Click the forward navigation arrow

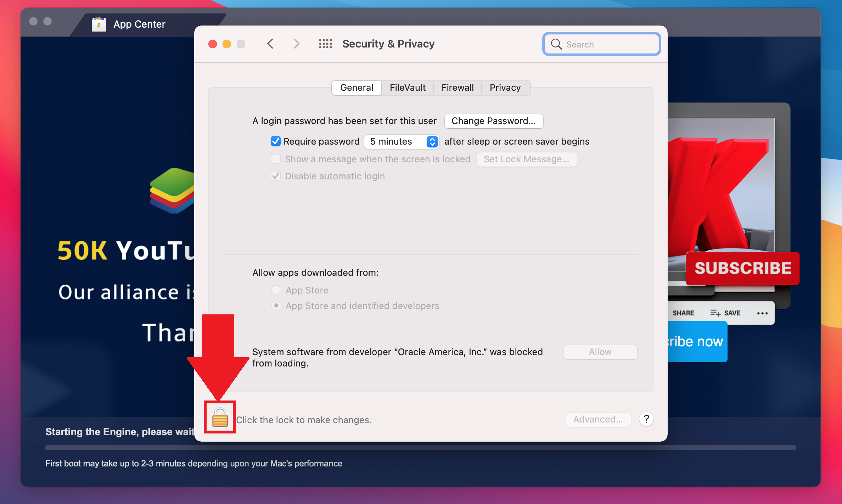[294, 43]
